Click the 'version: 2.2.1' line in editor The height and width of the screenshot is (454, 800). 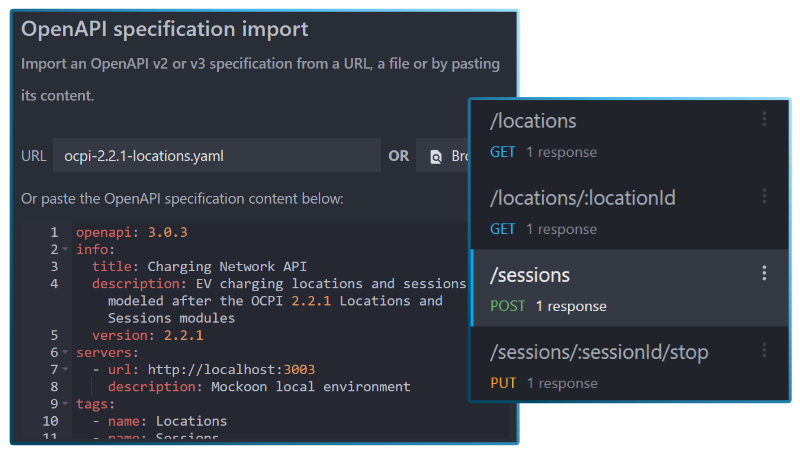147,336
